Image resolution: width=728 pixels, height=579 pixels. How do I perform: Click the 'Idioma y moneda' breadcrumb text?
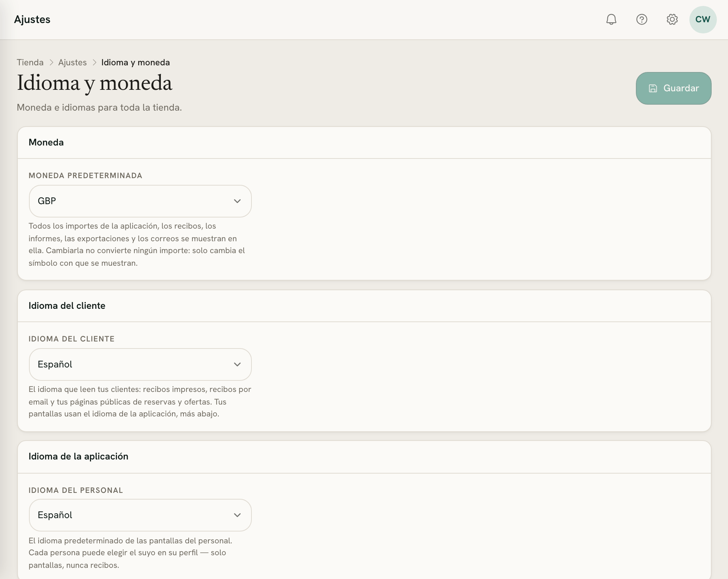[136, 62]
